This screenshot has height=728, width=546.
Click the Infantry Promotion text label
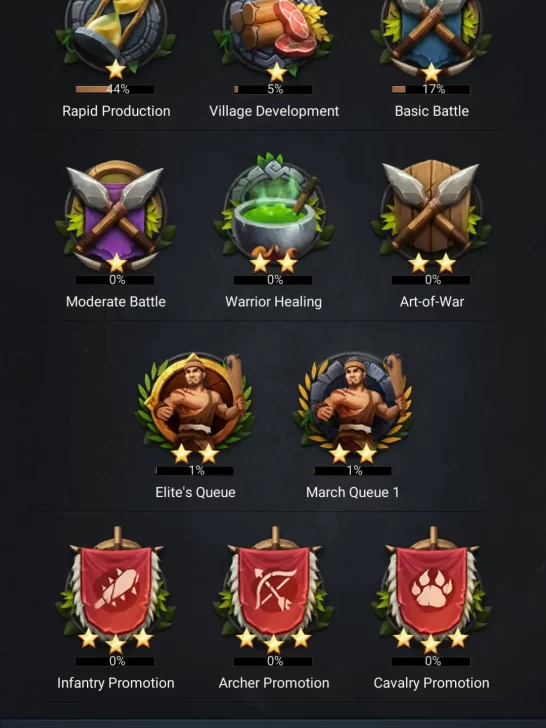tap(116, 683)
